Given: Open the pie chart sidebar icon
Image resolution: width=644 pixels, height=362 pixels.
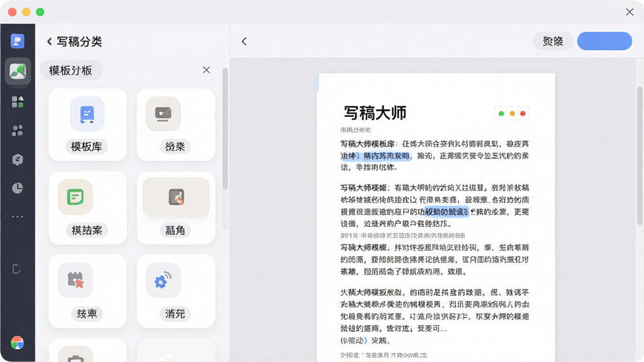Looking at the screenshot, I should 17,188.
